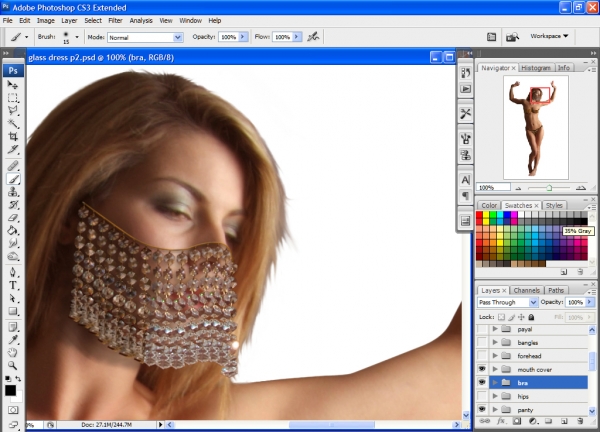This screenshot has height=432, width=600.
Task: Show the forehead layer group
Action: tap(482, 356)
